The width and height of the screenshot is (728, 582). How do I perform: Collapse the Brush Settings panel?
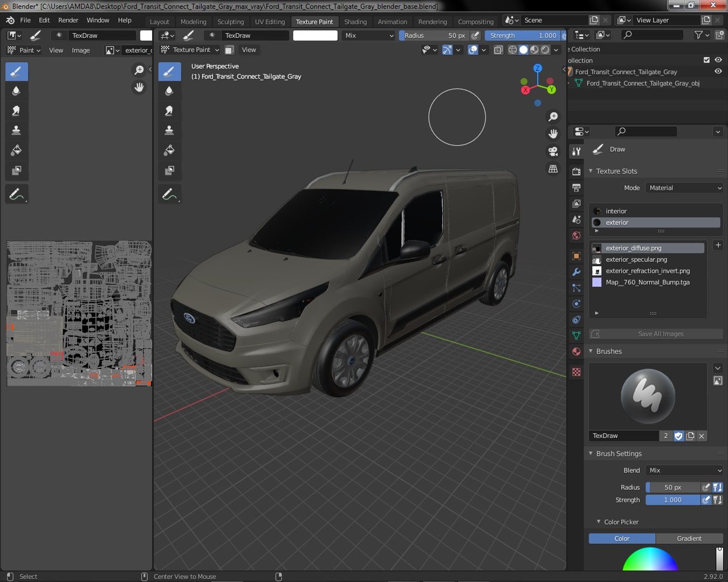pyautogui.click(x=590, y=453)
